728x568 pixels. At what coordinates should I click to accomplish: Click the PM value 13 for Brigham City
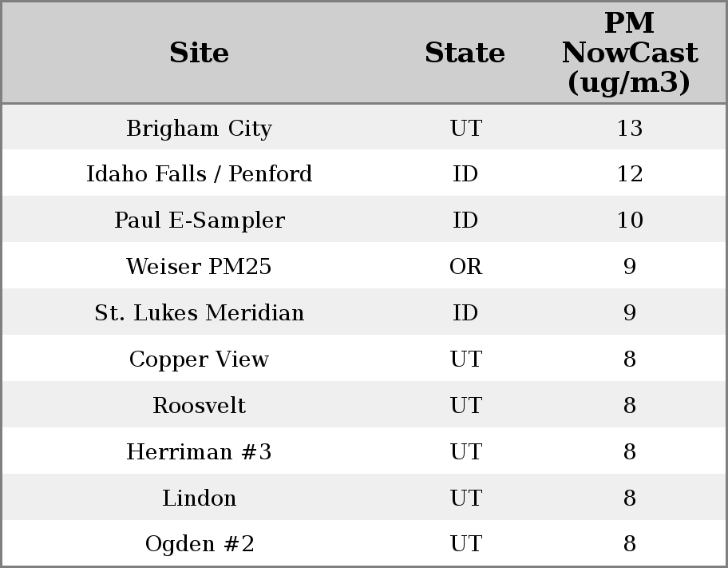tap(629, 128)
